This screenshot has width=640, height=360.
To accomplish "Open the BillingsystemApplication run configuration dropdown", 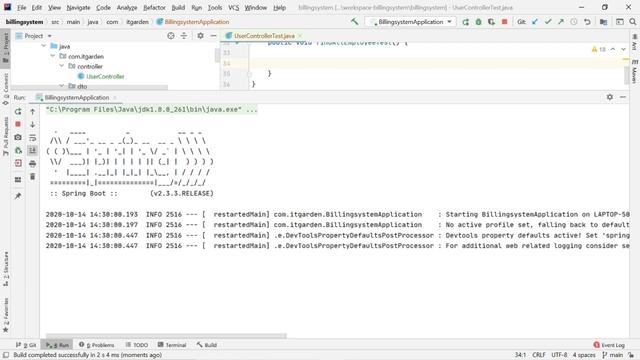I will click(x=411, y=22).
